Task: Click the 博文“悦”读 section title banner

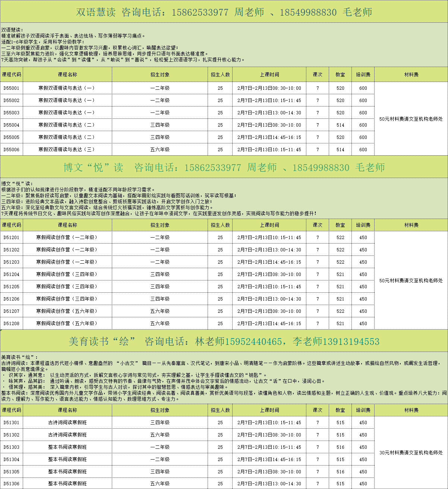Action: [x=224, y=168]
